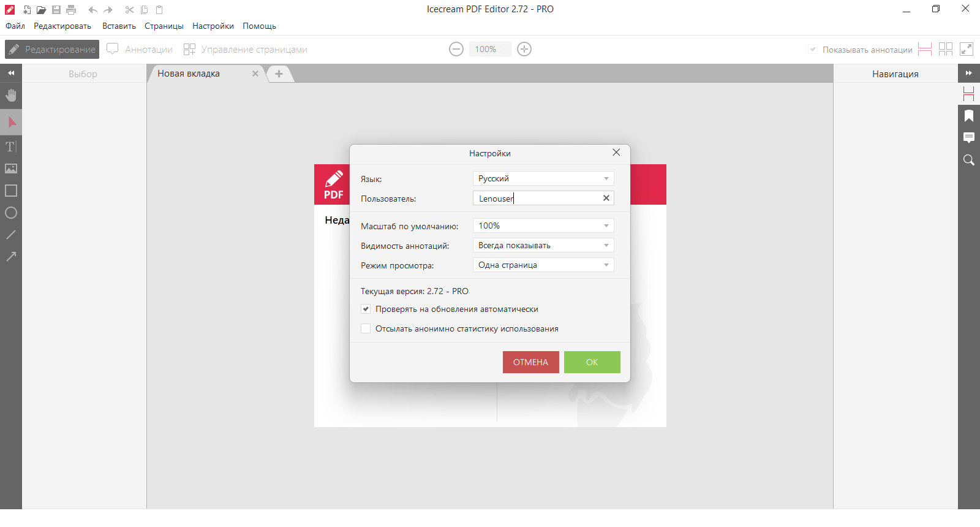Collapse the navigation panel with double arrow

[x=969, y=73]
